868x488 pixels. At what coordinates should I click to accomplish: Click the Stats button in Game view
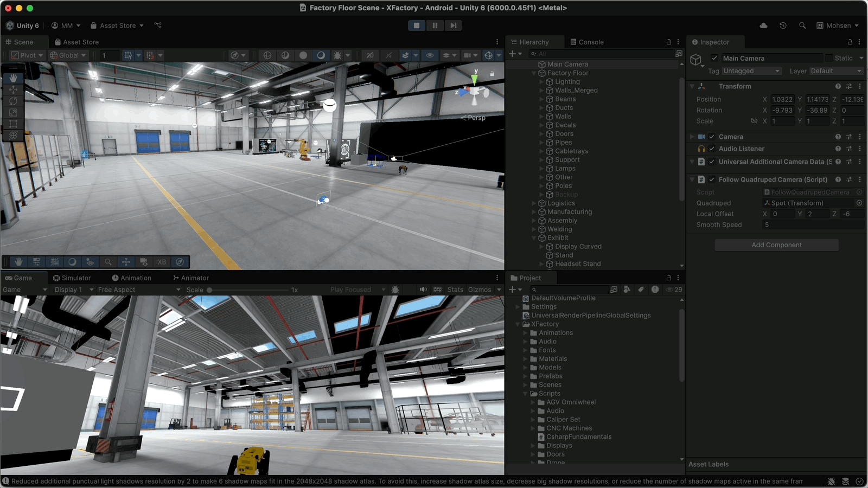[455, 290]
